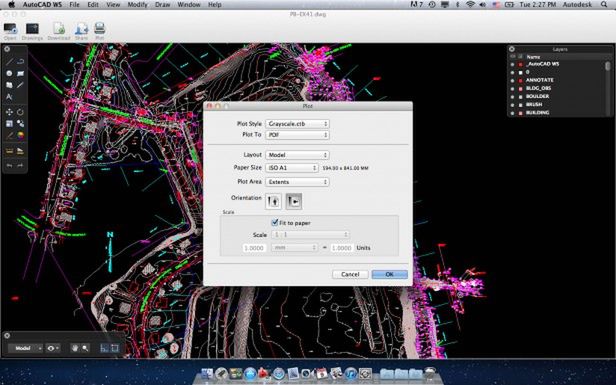This screenshot has height=385, width=616.
Task: Select the Measure area tool
Action: point(20,151)
